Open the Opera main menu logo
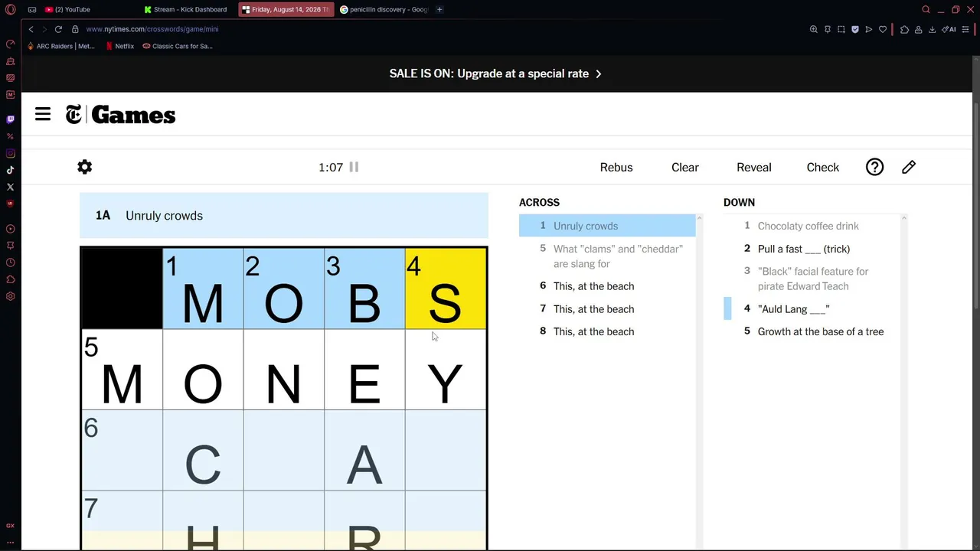 (x=10, y=9)
